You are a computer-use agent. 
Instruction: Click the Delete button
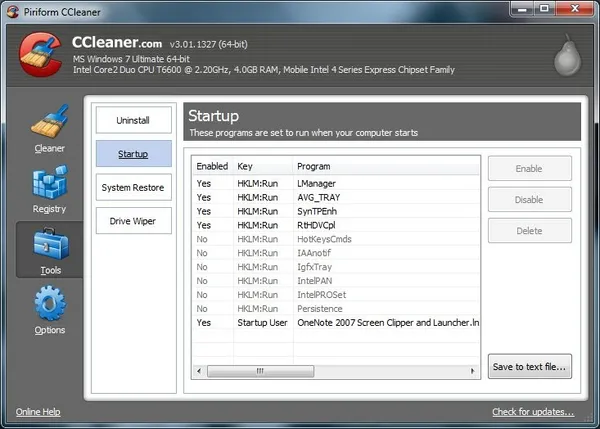530,231
